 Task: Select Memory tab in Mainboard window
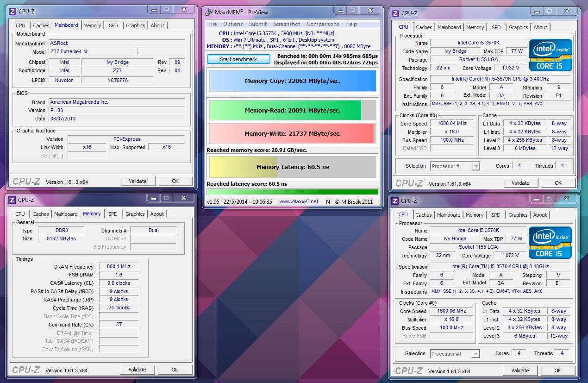coord(92,25)
